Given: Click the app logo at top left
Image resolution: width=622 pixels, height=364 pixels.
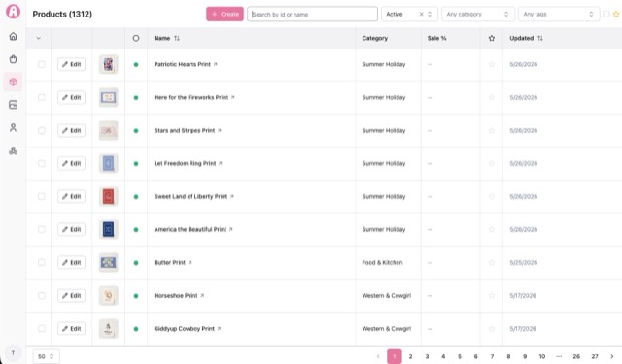Looking at the screenshot, I should coord(13,11).
